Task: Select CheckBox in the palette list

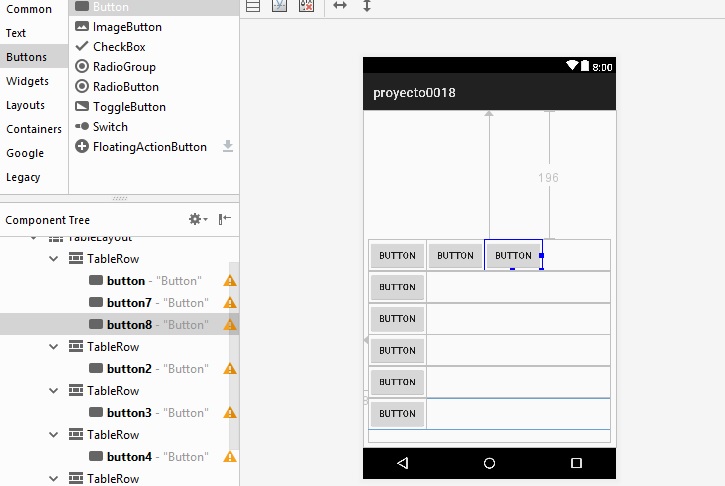Action: 119,47
